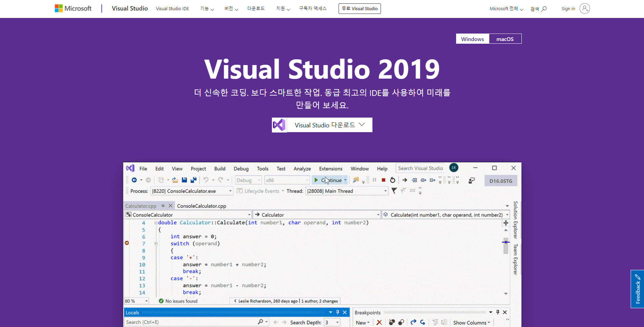This screenshot has width=644, height=327.
Task: Open the Search Depth dropdown
Action: coord(332,322)
